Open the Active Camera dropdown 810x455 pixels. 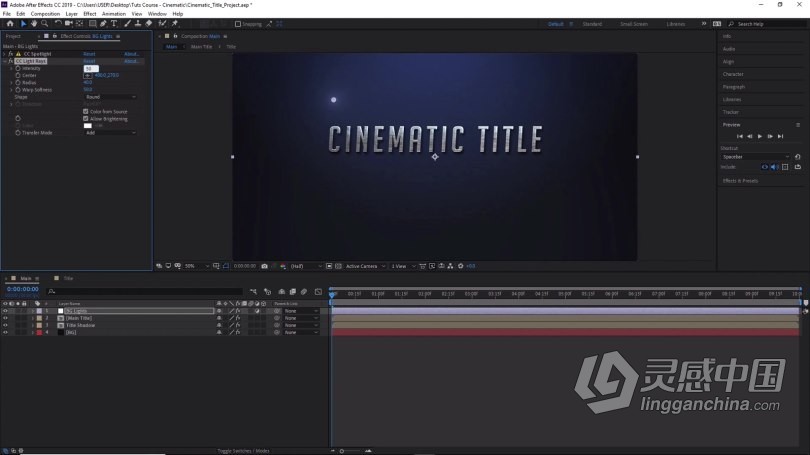tap(365, 266)
